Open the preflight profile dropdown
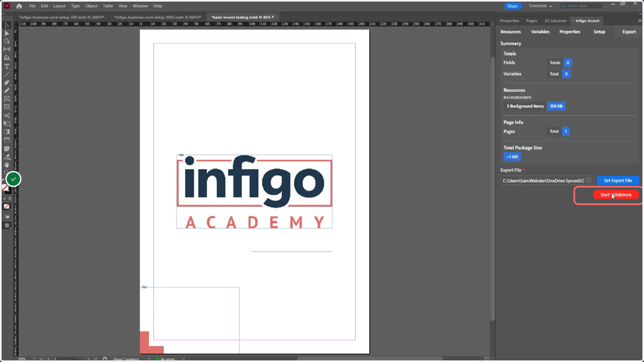Viewport: 644px width, 362px height. (149, 359)
